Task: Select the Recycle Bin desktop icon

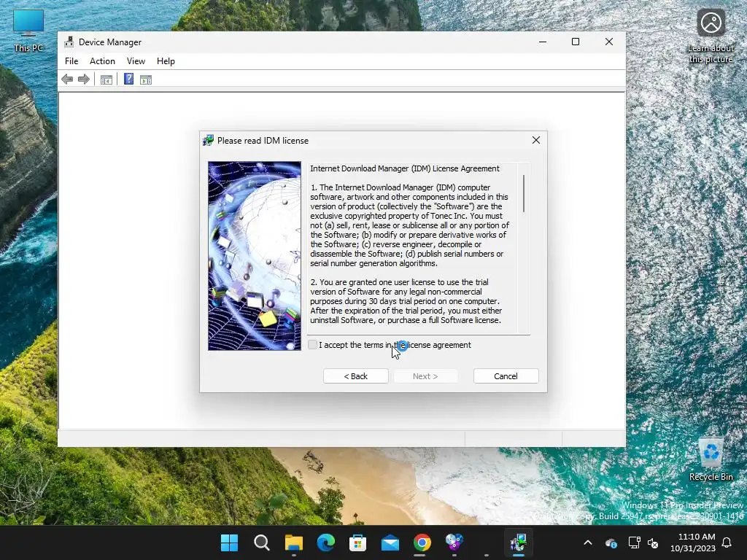Action: coord(711,459)
